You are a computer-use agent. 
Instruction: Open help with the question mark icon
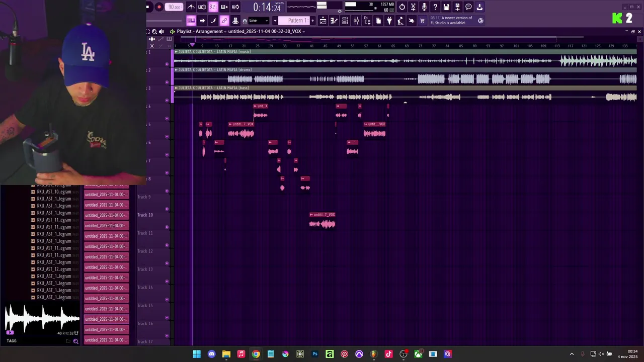(435, 7)
